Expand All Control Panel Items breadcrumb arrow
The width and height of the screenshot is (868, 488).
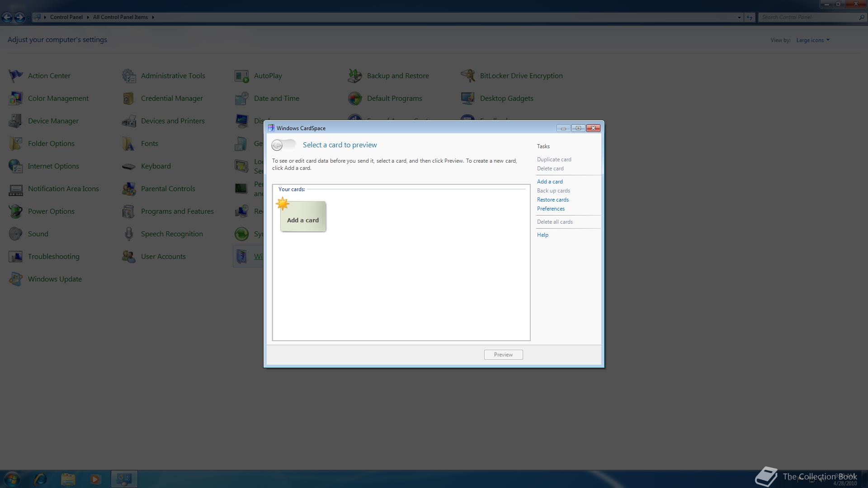tap(153, 17)
